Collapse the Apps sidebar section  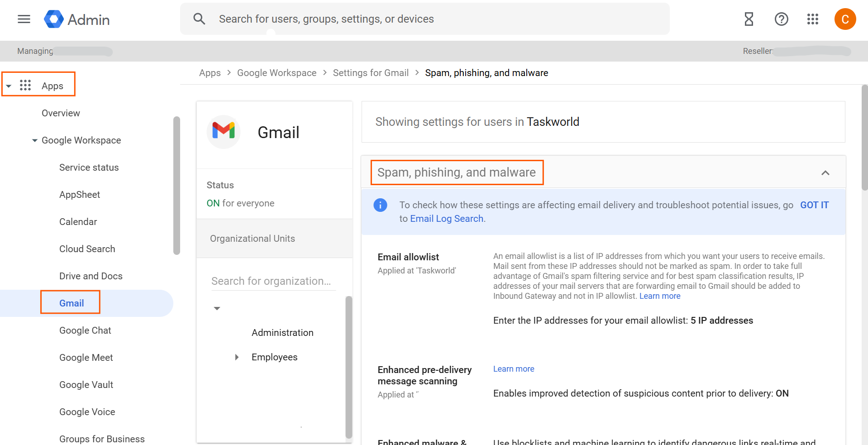click(x=9, y=86)
